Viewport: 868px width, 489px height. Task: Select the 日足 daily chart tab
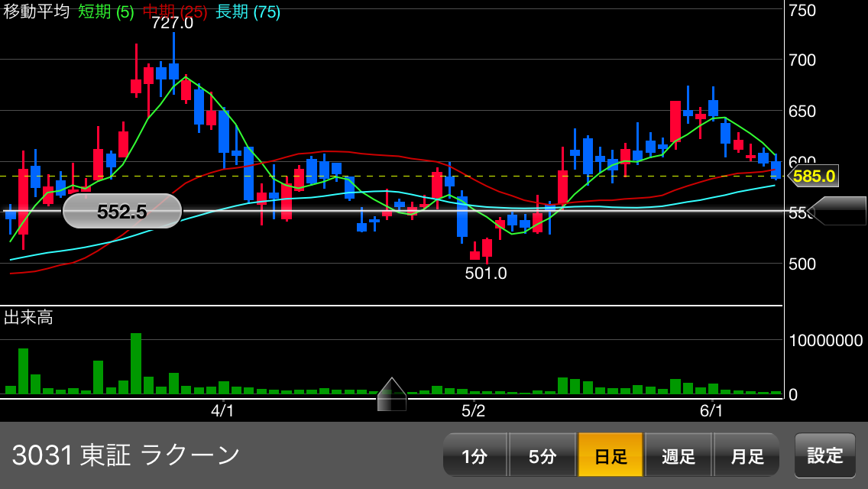[x=611, y=456]
